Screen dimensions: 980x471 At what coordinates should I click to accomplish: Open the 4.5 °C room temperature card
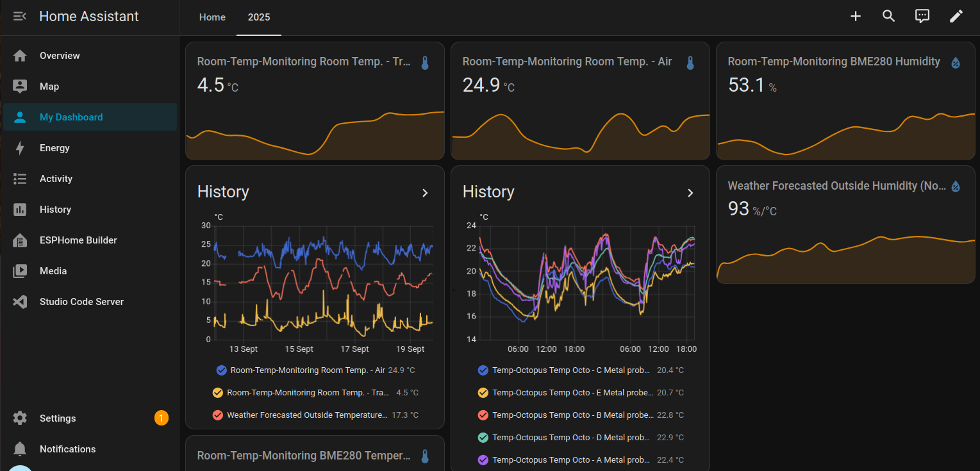pyautogui.click(x=315, y=101)
